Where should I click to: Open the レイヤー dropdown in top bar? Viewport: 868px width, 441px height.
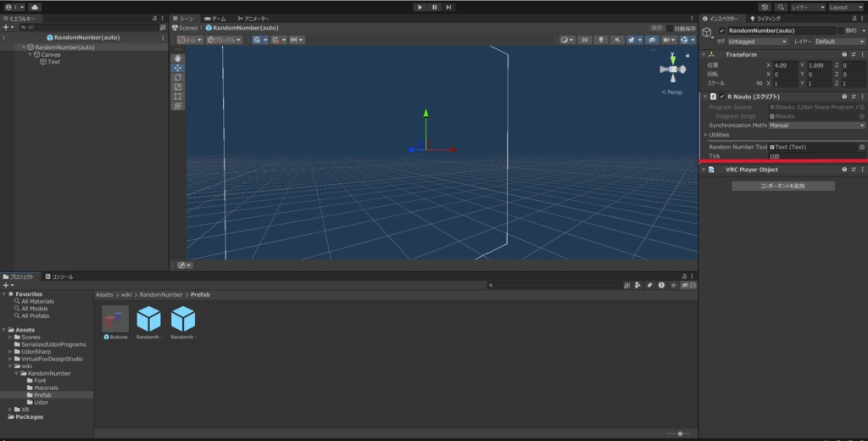tap(808, 7)
